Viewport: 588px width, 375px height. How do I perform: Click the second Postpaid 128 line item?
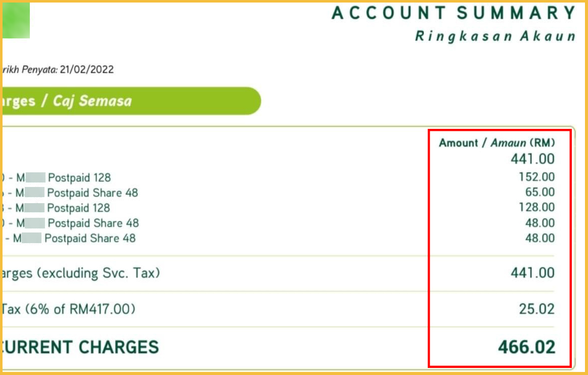tap(78, 208)
